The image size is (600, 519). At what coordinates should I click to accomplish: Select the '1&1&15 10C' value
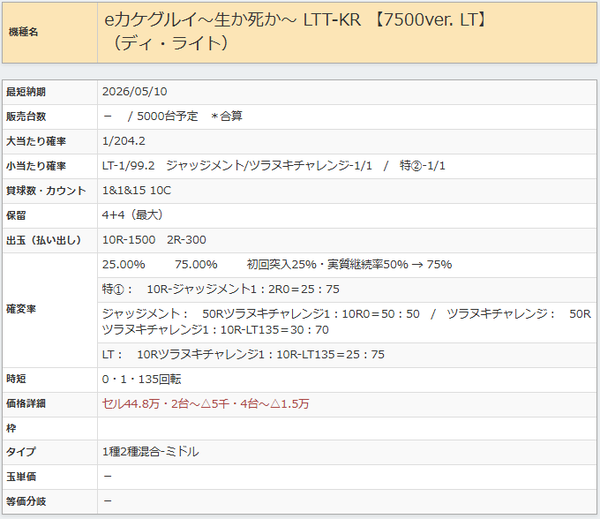(x=137, y=190)
